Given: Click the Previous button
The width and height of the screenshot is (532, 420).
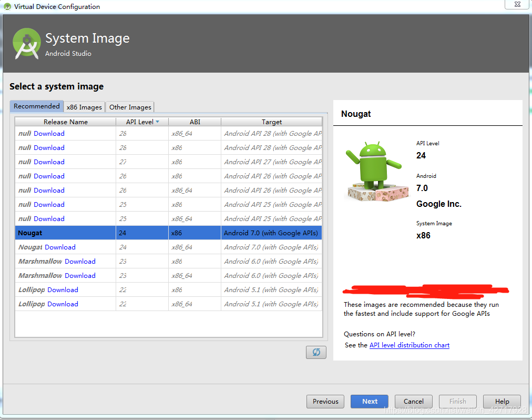Looking at the screenshot, I should [x=325, y=401].
